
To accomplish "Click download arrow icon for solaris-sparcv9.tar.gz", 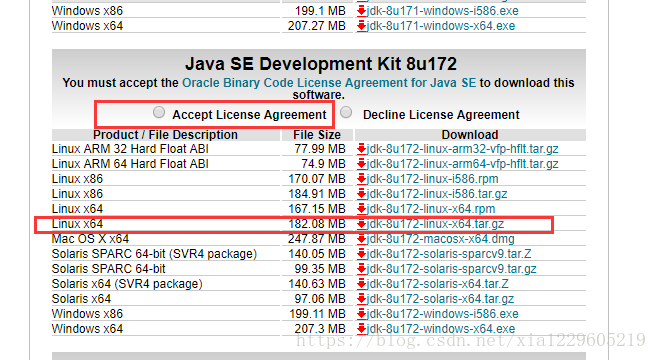I will [x=361, y=269].
